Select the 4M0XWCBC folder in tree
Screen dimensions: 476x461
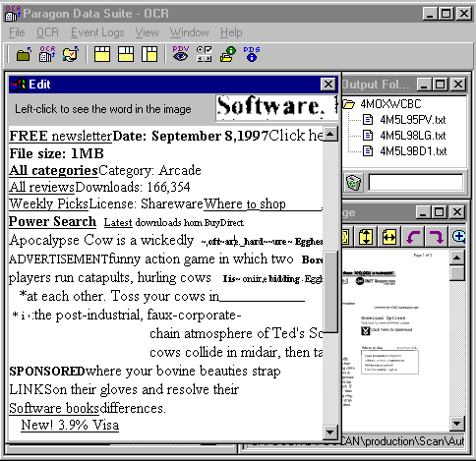[390, 104]
